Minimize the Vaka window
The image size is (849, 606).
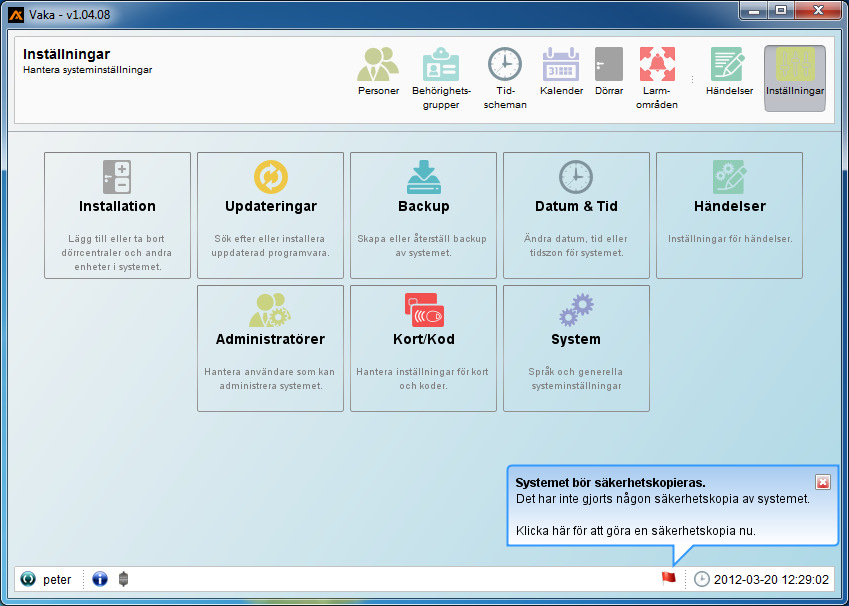click(754, 10)
